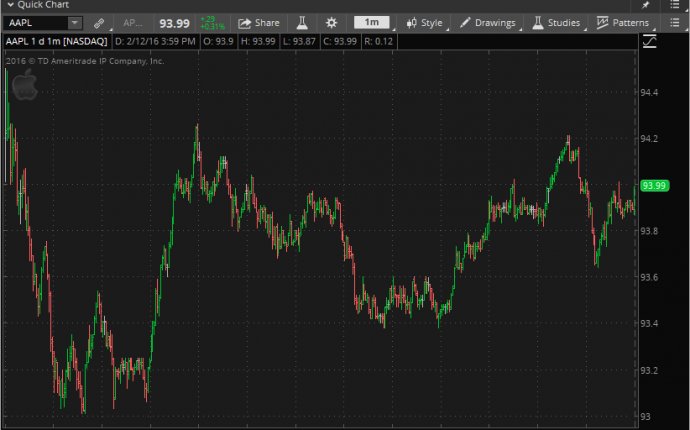
Task: Click the green 93.99 price axis bubble
Action: [x=654, y=186]
